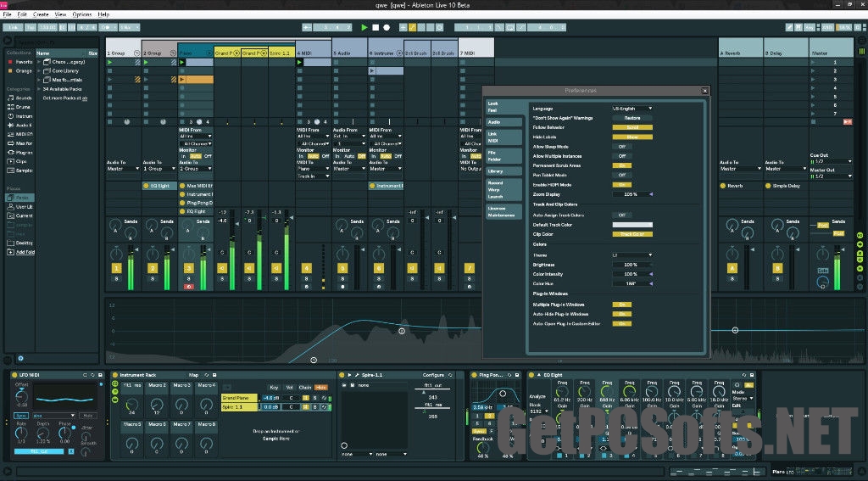Toggle Allow Sleep Mode off button
This screenshot has height=481, width=868.
(x=621, y=147)
